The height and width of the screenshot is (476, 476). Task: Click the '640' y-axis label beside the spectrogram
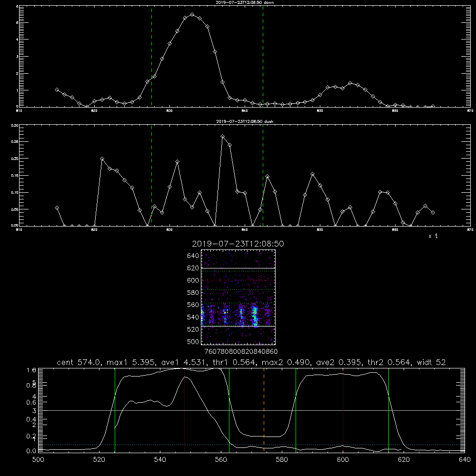point(193,256)
